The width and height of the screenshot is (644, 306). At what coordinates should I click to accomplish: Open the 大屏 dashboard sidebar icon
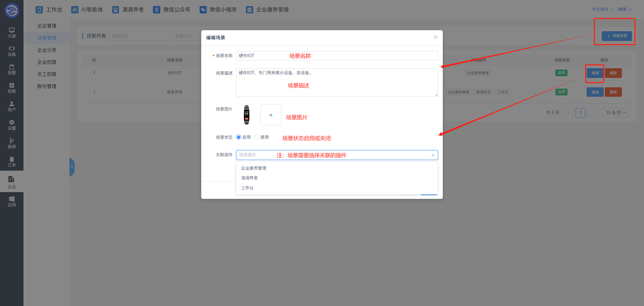pos(12,33)
